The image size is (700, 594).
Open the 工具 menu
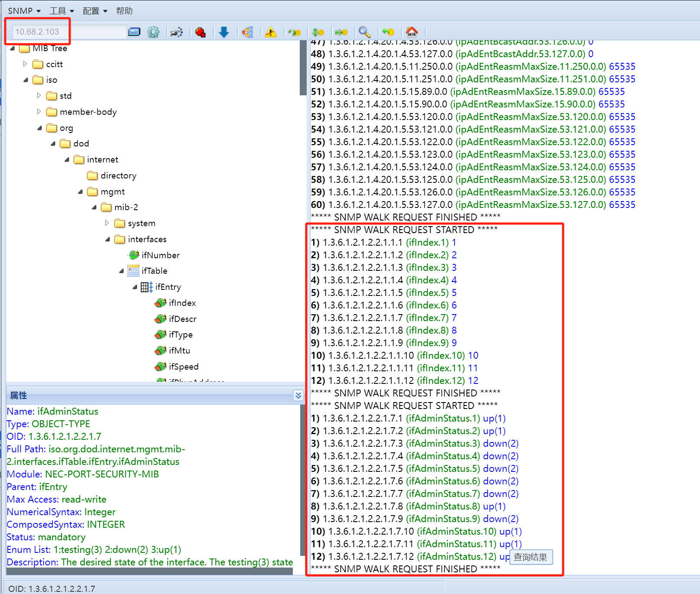62,11
